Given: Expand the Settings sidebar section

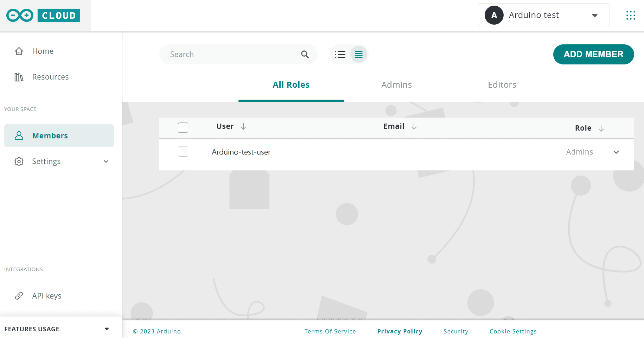Looking at the screenshot, I should (x=106, y=162).
